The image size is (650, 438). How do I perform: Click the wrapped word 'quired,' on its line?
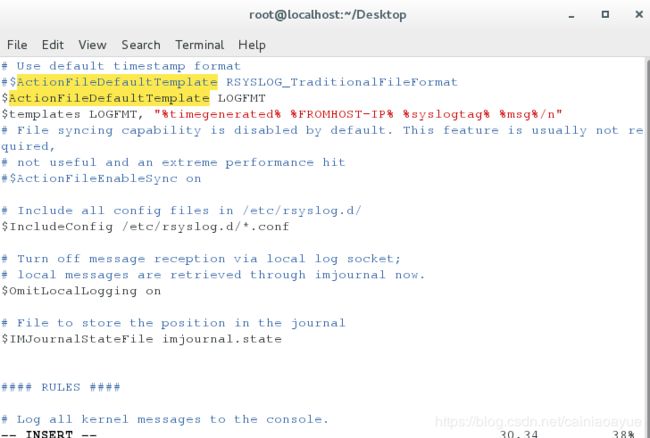[28, 147]
